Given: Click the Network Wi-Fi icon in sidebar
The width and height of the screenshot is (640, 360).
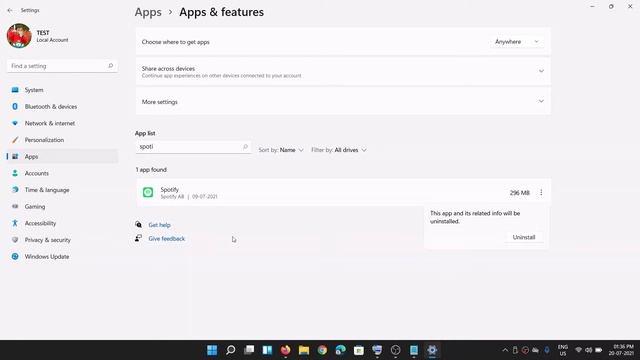Looking at the screenshot, I should 15,123.
